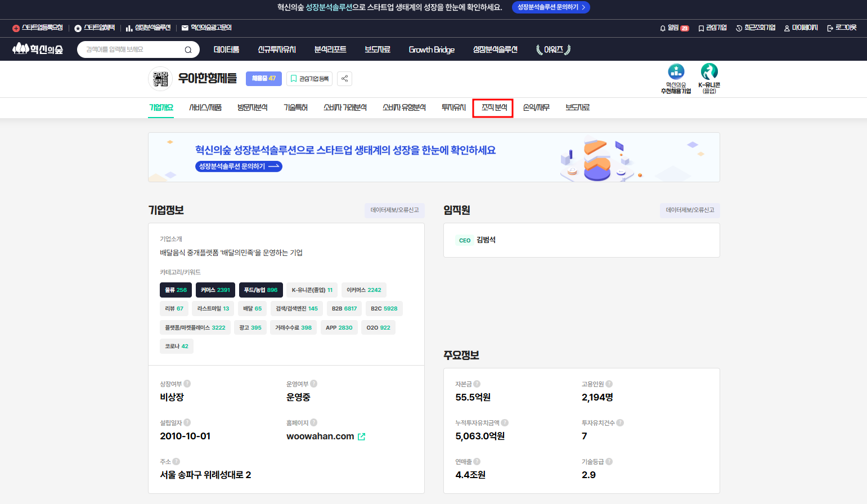Click the 관심기업 등록 button

pyautogui.click(x=309, y=79)
